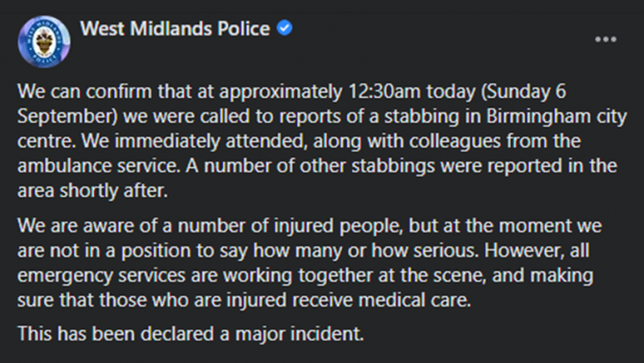Click the blue verified badge checkmark

click(x=285, y=28)
